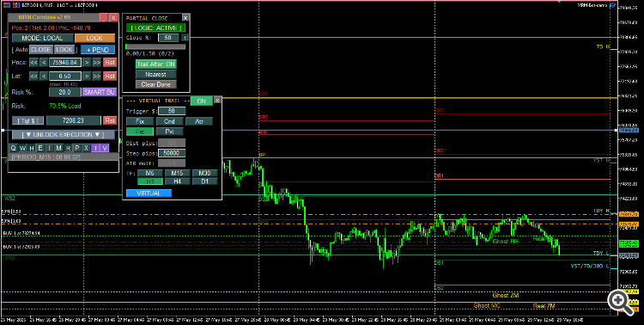
Task: Toggle the Virtual Trail ON button
Action: click(x=202, y=101)
